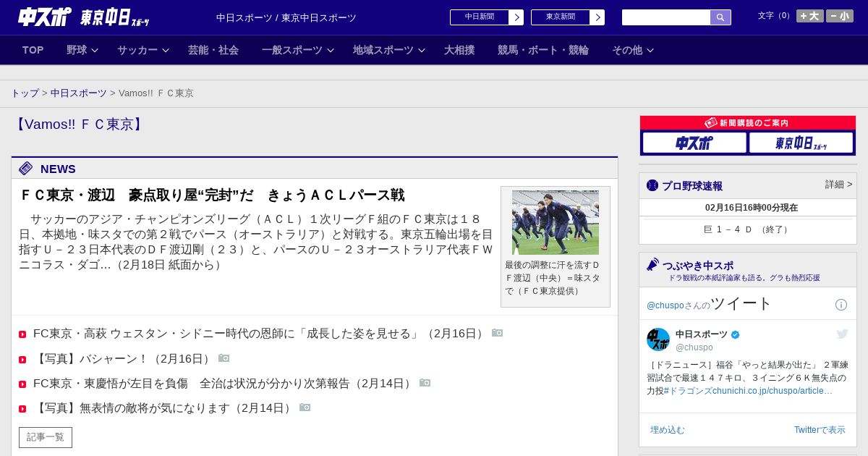
Task: Click 巨 1−4 Ｄ game score
Action: pyautogui.click(x=748, y=229)
